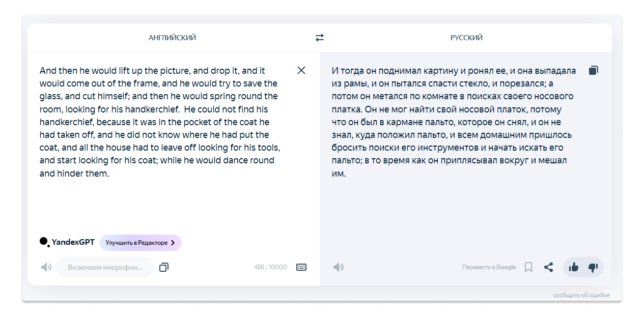The image size is (644, 315).
Task: Play audio of the Russian translation
Action: coord(339,267)
